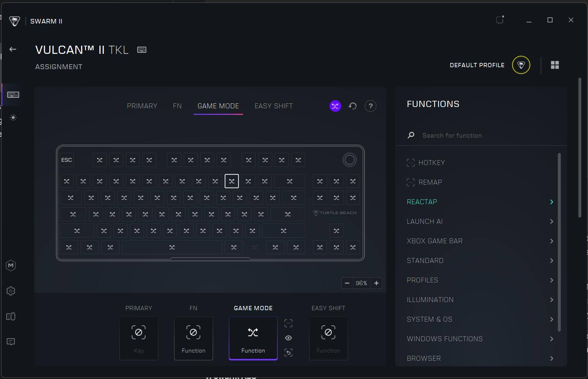Switch to the PRIMARY tab
Screen dimensions: 588x379
(142, 106)
